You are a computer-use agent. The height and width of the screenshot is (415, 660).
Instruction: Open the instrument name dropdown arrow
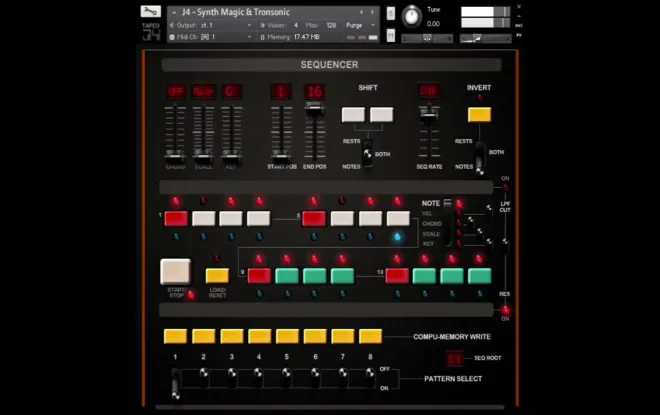(174, 13)
